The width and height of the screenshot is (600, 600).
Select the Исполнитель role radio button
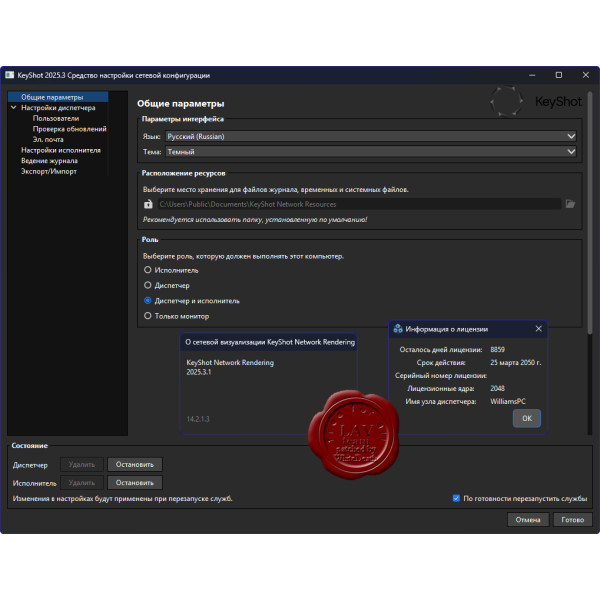tap(148, 270)
